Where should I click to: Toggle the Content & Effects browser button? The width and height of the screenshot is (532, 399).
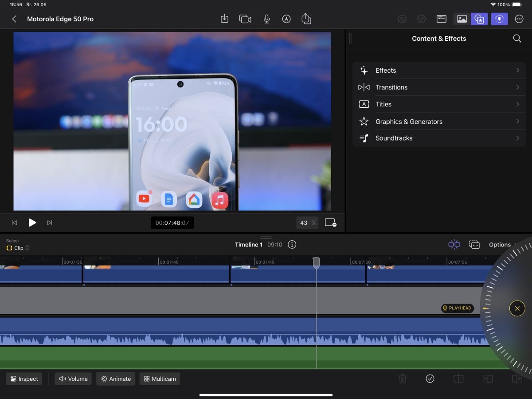[479, 19]
